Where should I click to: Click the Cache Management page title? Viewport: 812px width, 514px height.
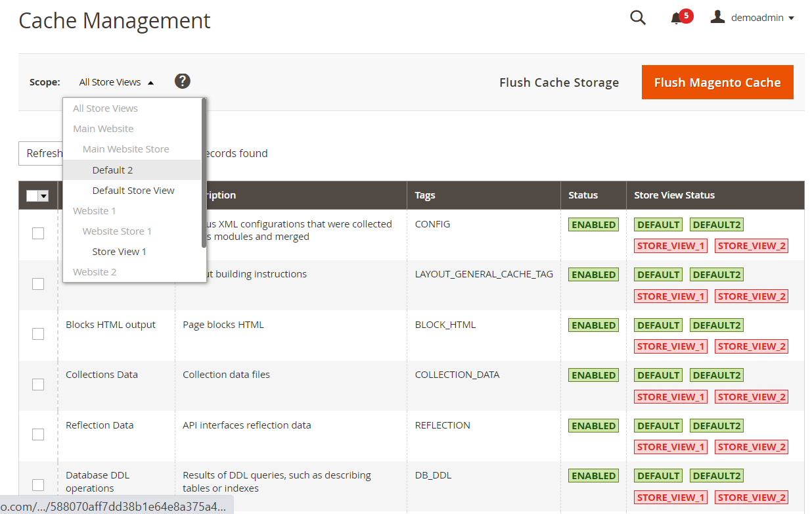[114, 20]
